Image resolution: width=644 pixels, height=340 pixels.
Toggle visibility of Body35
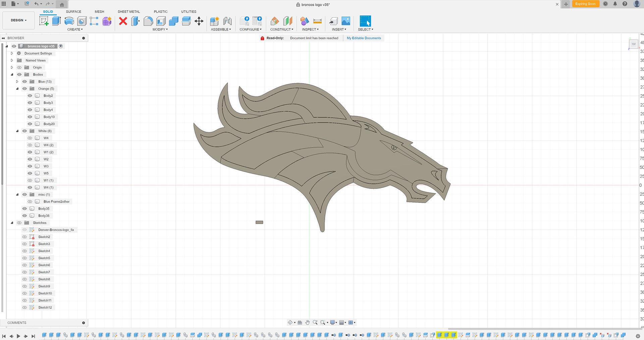(x=24, y=209)
